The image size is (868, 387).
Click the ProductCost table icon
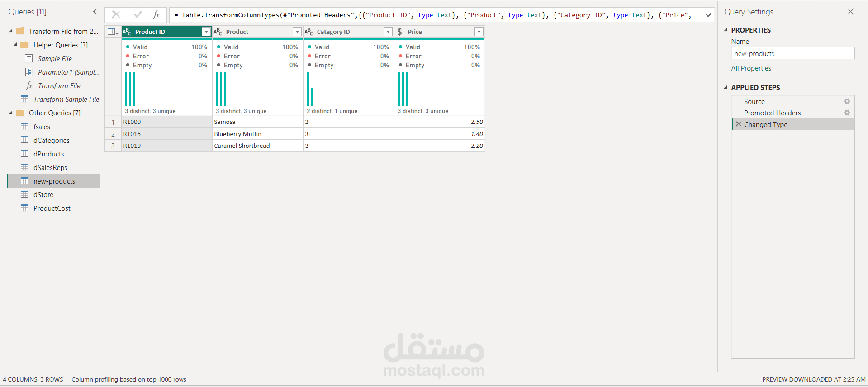(24, 208)
